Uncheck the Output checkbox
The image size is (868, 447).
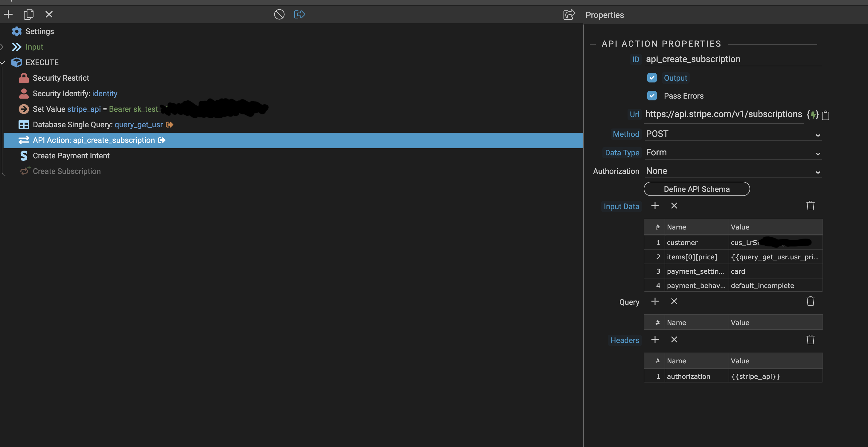tap(652, 78)
